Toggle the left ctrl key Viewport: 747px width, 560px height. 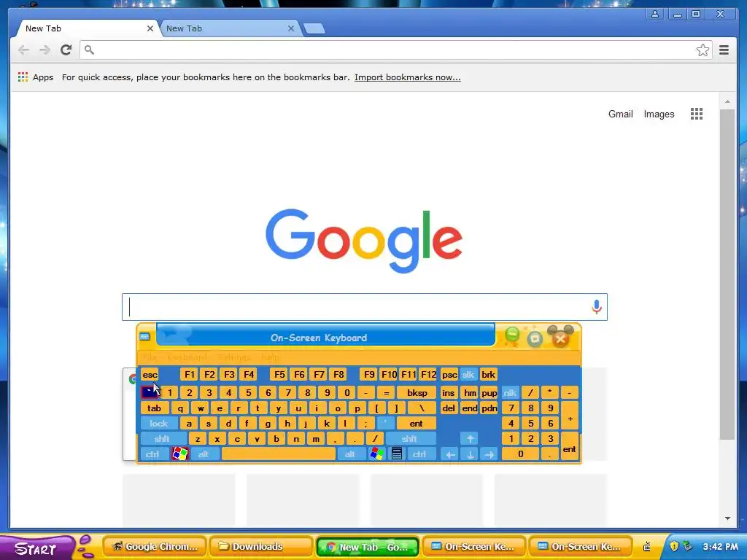click(x=154, y=454)
